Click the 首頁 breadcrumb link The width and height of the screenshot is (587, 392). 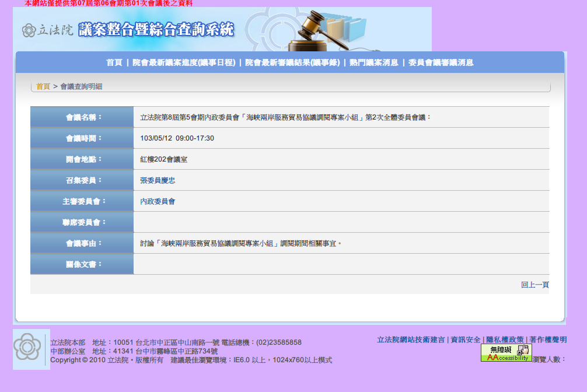pyautogui.click(x=43, y=86)
